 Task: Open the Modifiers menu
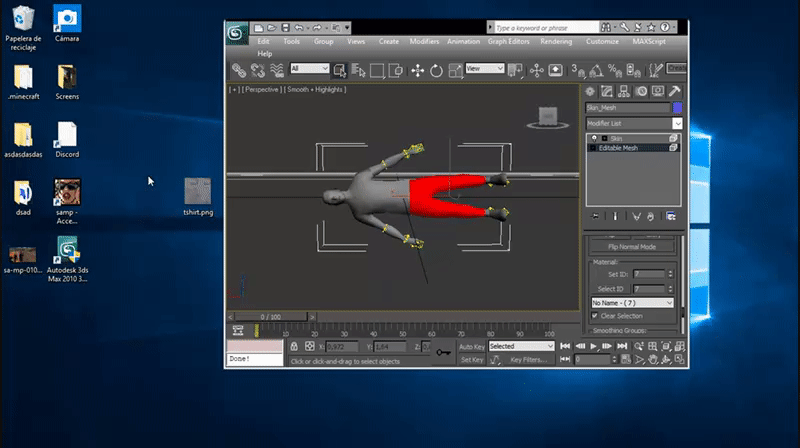point(424,41)
